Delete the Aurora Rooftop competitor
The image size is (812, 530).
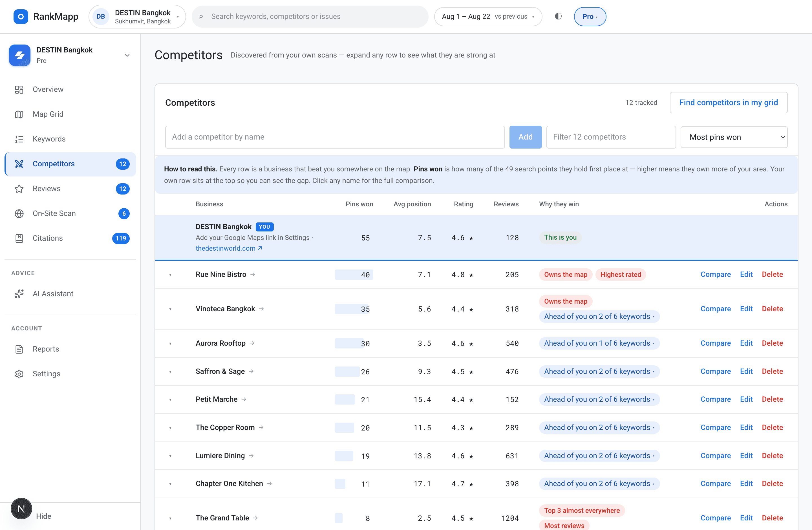tap(773, 343)
